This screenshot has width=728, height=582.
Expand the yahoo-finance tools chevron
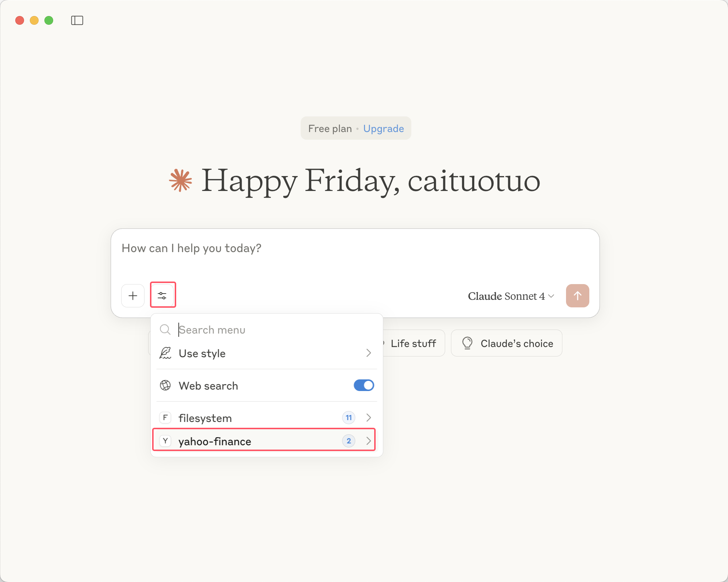(368, 441)
